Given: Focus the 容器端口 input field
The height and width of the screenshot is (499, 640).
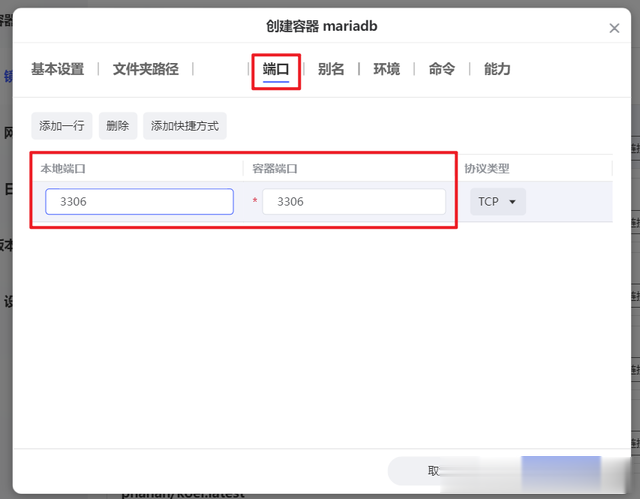Looking at the screenshot, I should pyautogui.click(x=354, y=202).
